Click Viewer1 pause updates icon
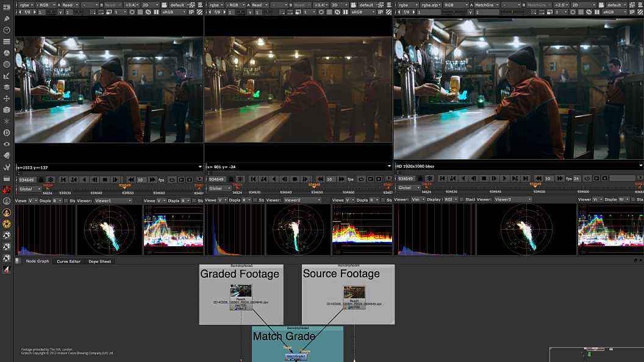The image size is (644, 362). (156, 12)
